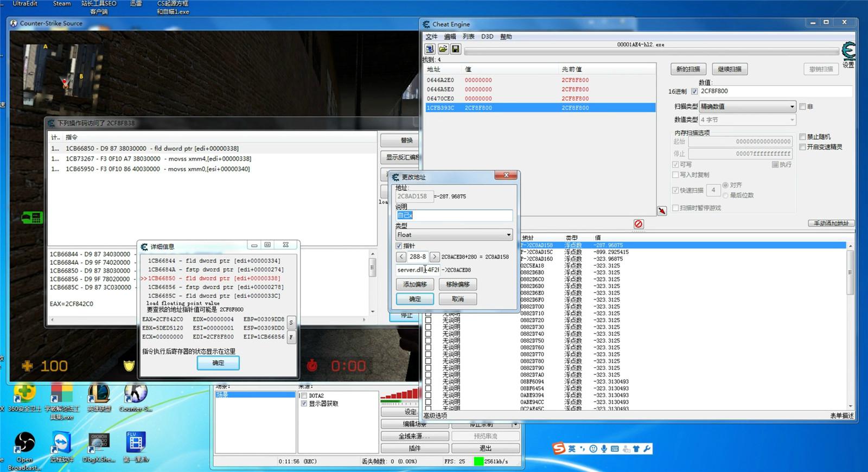868x472 pixels.
Task: Click the S stack button in details window
Action: 291,323
